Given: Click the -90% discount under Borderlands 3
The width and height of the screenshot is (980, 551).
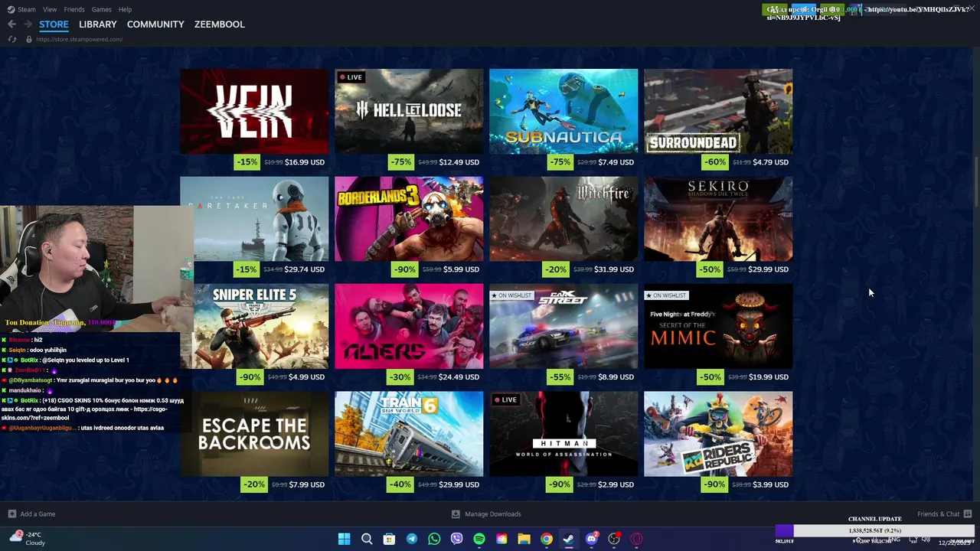Looking at the screenshot, I should point(404,269).
